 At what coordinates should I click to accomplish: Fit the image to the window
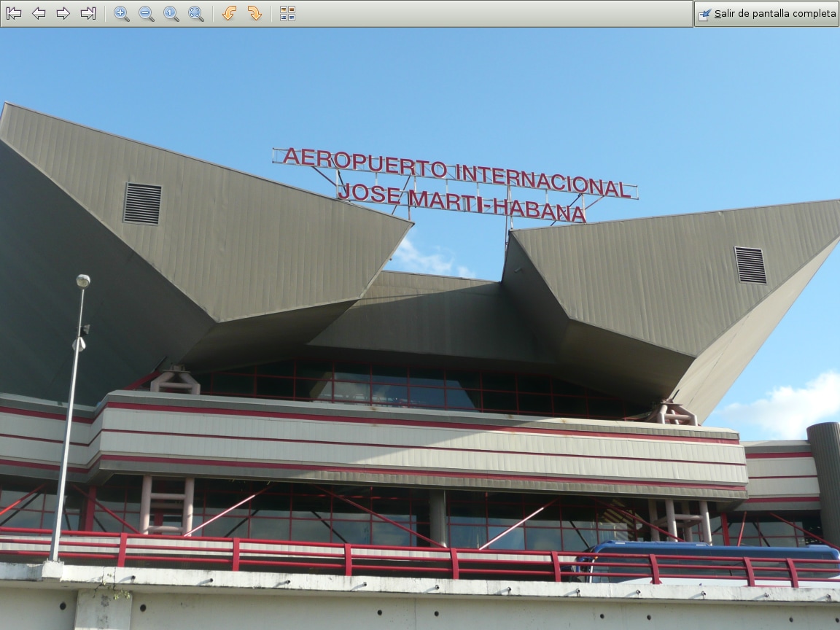pyautogui.click(x=196, y=13)
